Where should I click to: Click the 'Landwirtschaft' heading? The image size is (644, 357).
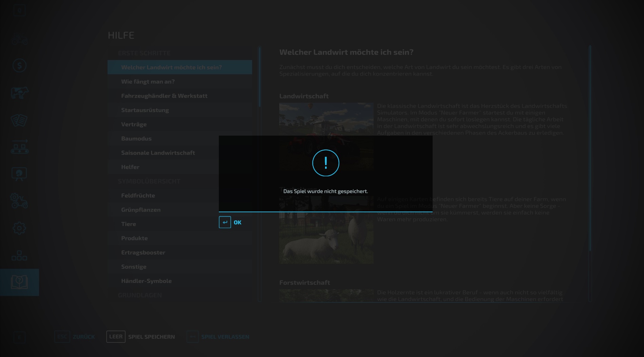(304, 96)
